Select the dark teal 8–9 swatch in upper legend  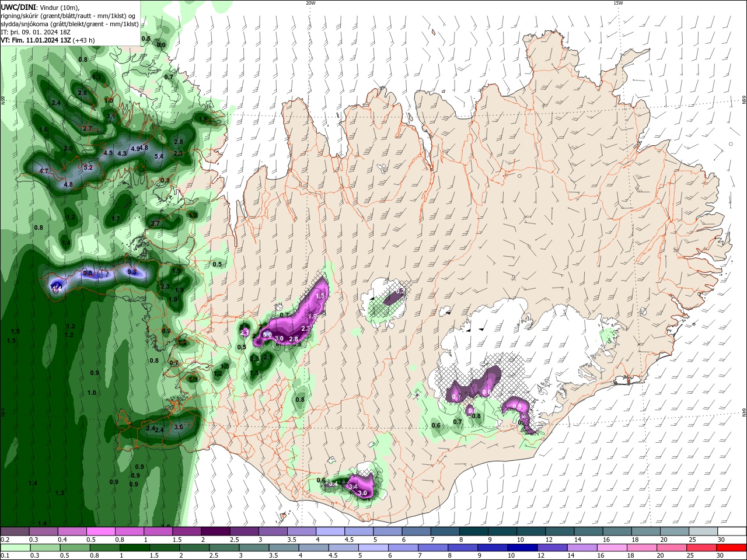coord(474,531)
